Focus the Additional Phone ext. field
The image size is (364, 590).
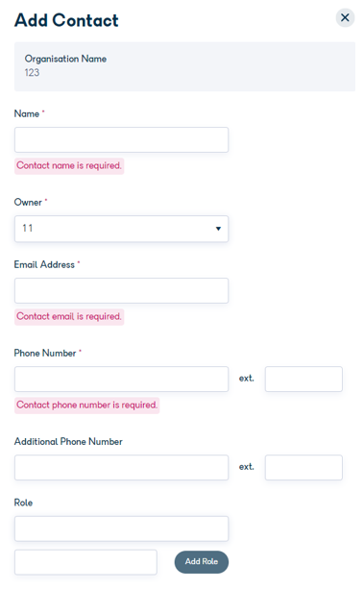[303, 467]
